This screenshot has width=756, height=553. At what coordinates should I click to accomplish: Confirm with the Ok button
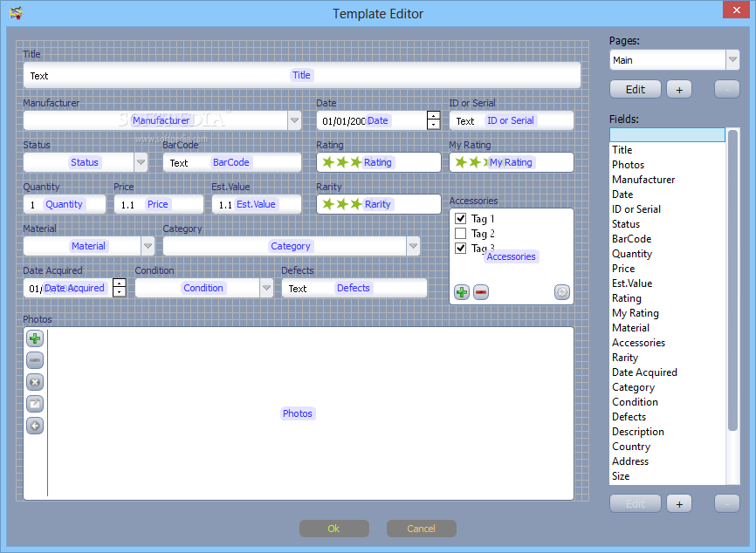coord(333,529)
